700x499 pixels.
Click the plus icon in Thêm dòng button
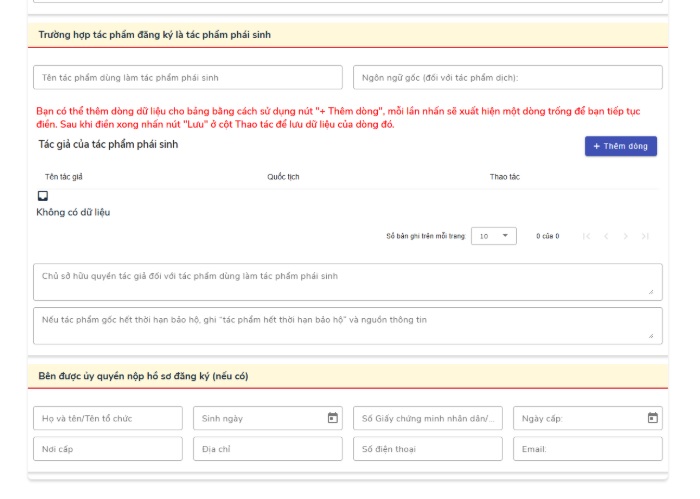tap(596, 146)
